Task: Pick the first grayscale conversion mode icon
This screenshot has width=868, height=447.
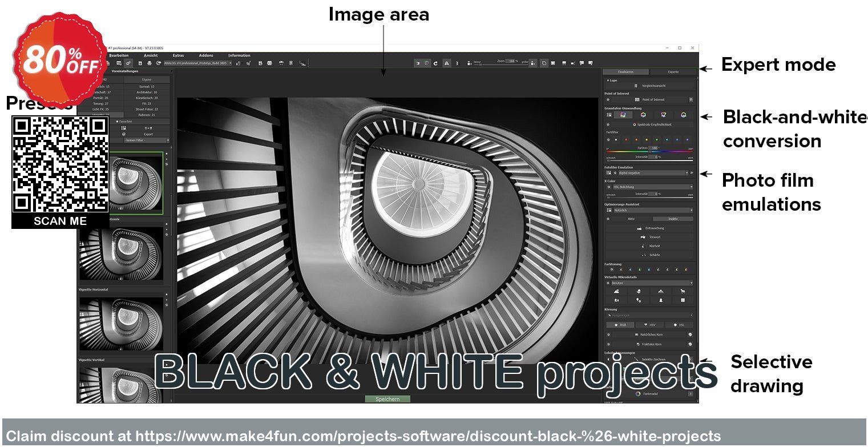Action: tap(623, 115)
